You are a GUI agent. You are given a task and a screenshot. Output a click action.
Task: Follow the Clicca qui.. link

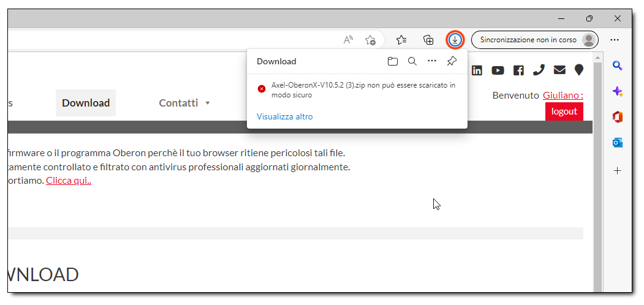click(69, 181)
